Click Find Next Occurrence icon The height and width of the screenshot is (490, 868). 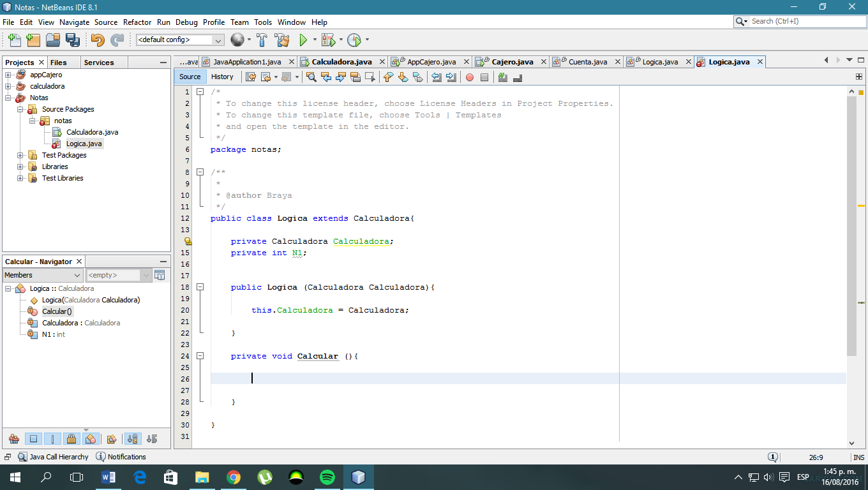pos(340,77)
